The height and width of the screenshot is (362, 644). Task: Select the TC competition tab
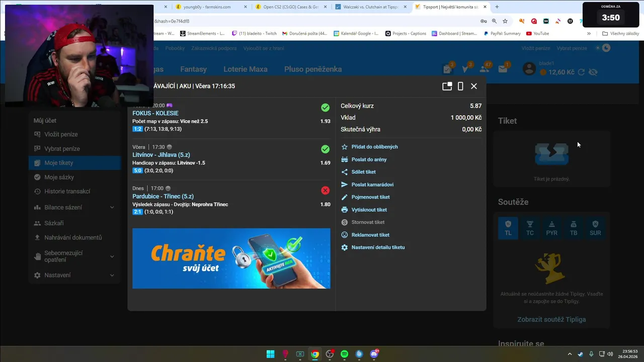pyautogui.click(x=530, y=228)
